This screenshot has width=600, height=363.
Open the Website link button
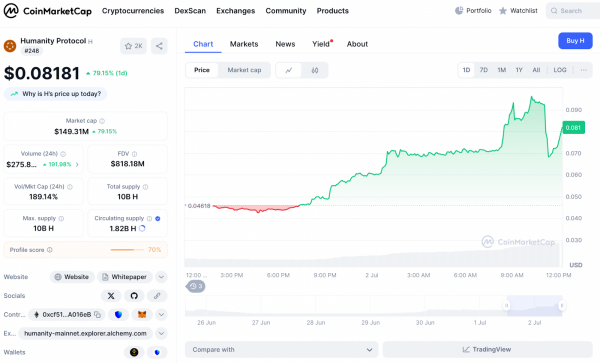pyautogui.click(x=72, y=277)
